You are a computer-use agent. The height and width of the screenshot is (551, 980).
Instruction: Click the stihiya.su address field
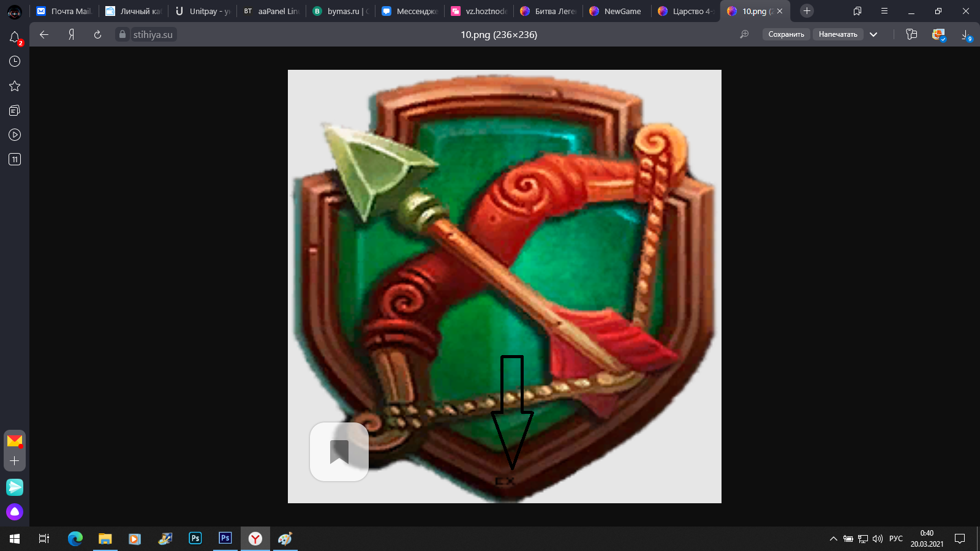coord(153,35)
